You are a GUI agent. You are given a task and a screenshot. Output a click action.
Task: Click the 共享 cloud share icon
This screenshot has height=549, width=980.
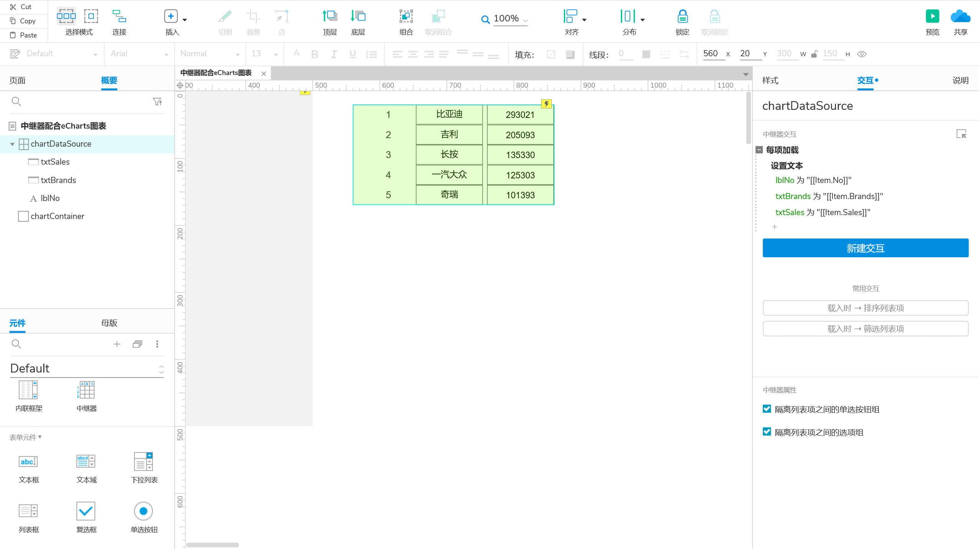(960, 16)
